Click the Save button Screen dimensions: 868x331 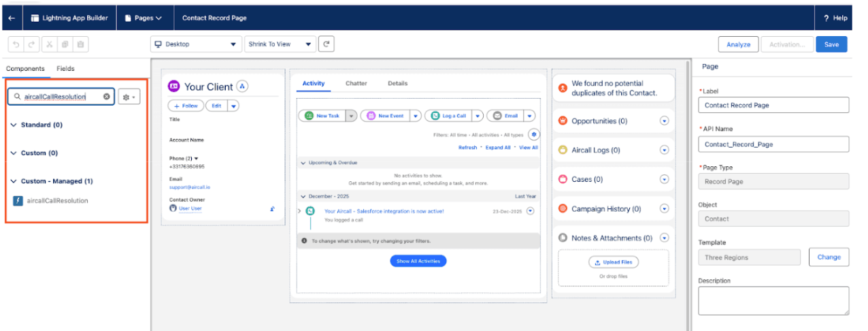pyautogui.click(x=831, y=44)
